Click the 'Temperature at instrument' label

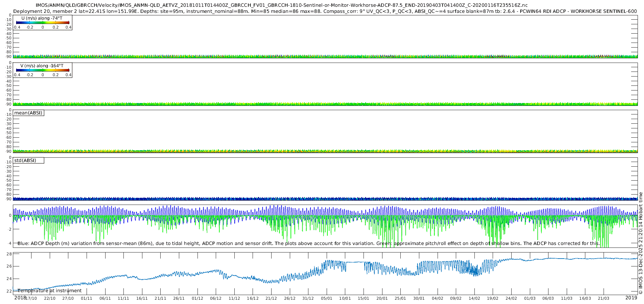(50, 291)
